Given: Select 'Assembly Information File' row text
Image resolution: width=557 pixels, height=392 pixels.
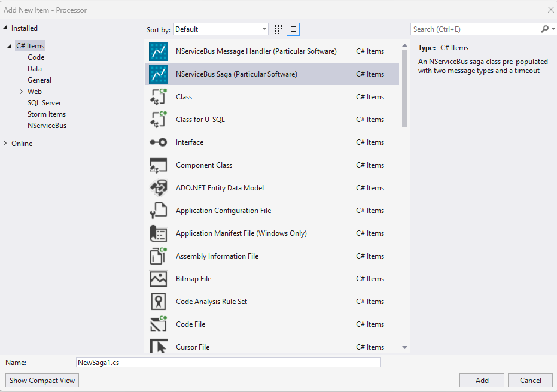Looking at the screenshot, I should coord(217,256).
